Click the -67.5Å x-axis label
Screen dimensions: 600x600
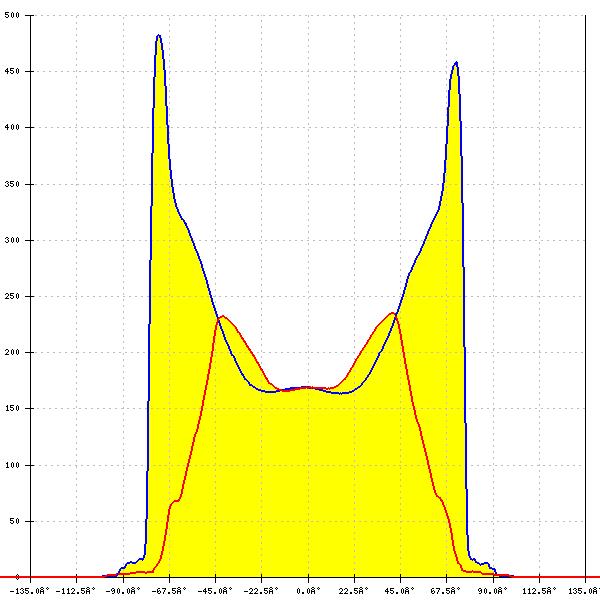coord(169,591)
